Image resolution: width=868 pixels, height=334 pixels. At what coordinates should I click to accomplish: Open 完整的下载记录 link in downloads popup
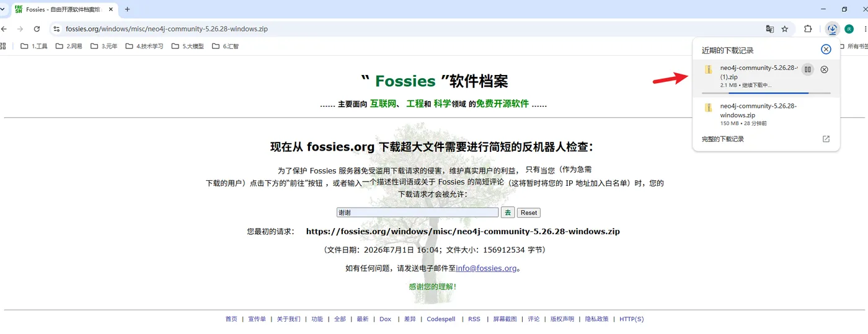tap(723, 139)
